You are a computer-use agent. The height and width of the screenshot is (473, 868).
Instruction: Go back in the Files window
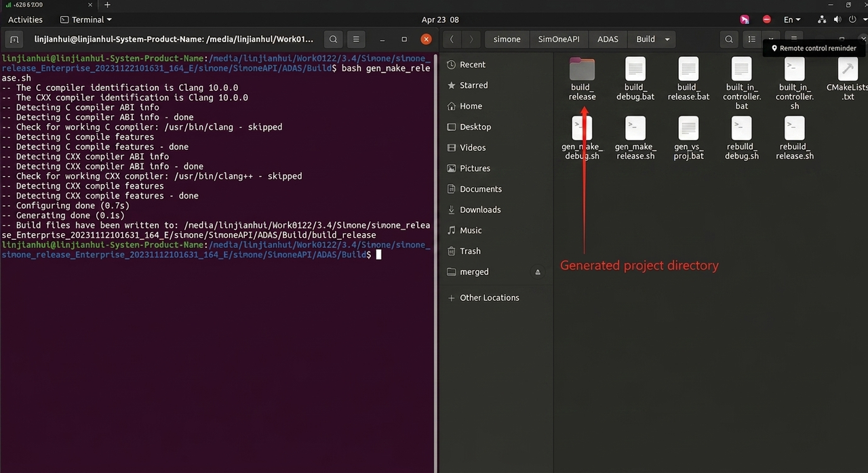(452, 39)
